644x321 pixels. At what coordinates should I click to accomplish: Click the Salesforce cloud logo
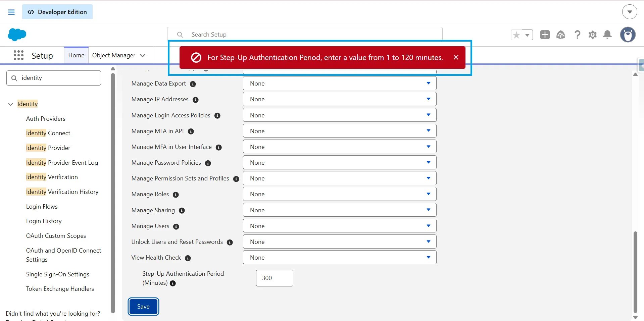17,35
